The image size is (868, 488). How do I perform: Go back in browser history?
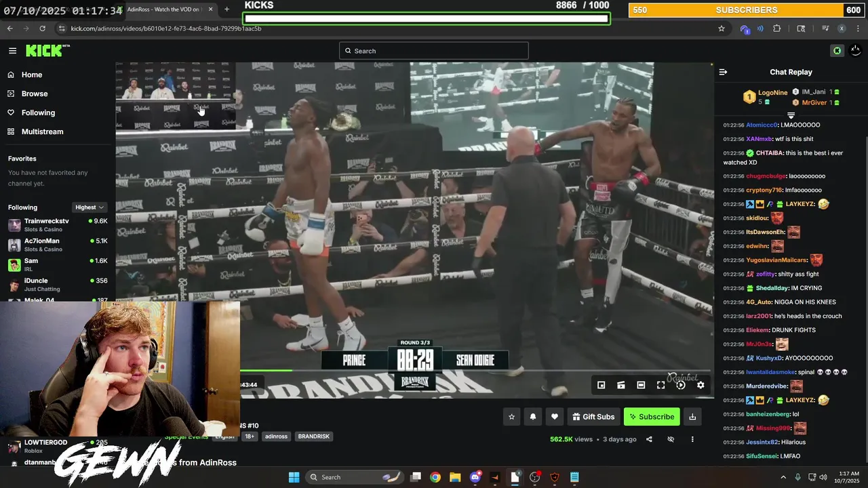[9, 28]
